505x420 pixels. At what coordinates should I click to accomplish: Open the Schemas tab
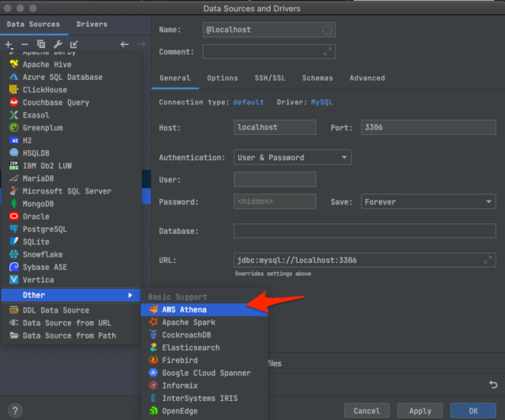pos(317,78)
